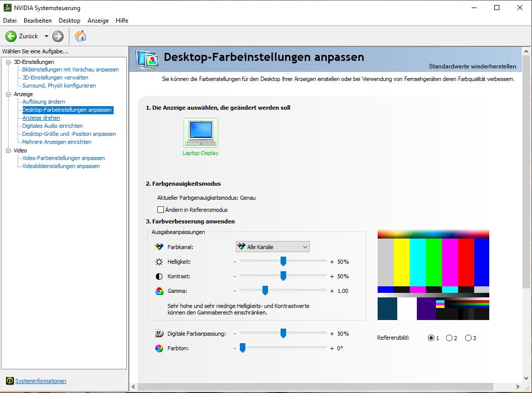
Task: Select Desktop-Farbeinstellungen anpassen in tree
Action: [x=67, y=110]
